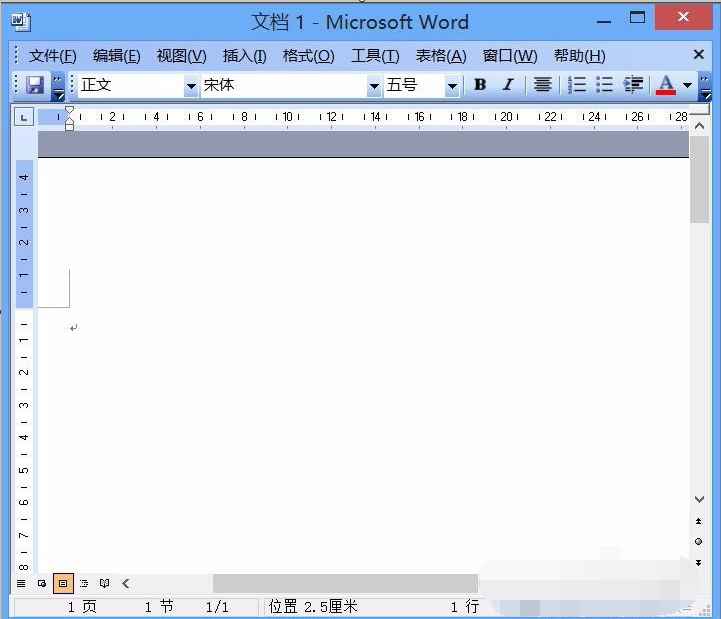Click the Save floppy disk icon
Screen dimensions: 721x619
pyautogui.click(x=34, y=85)
